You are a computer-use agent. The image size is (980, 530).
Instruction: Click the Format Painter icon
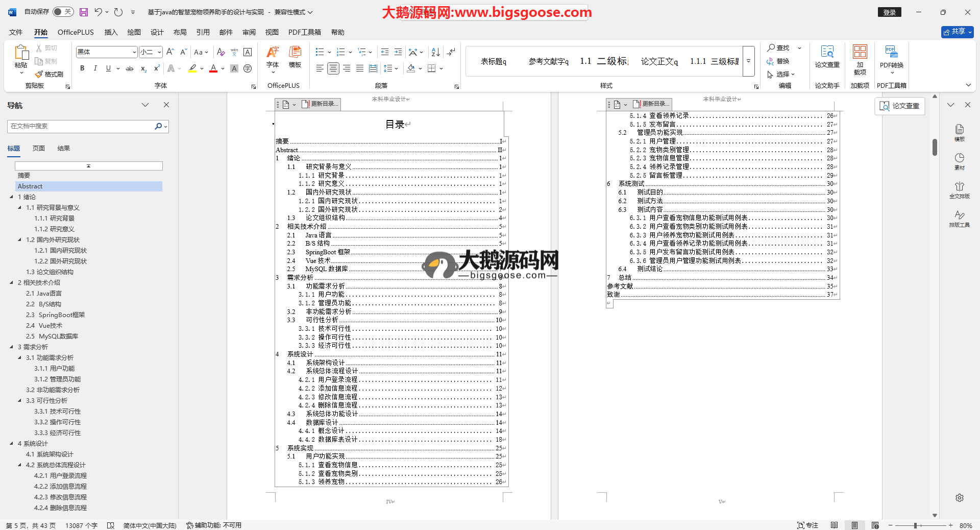[50, 75]
